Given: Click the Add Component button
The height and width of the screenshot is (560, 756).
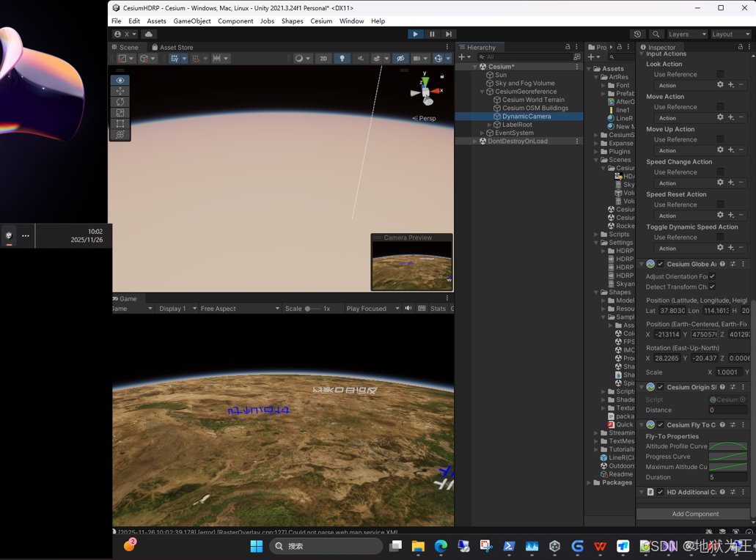Looking at the screenshot, I should point(694,514).
